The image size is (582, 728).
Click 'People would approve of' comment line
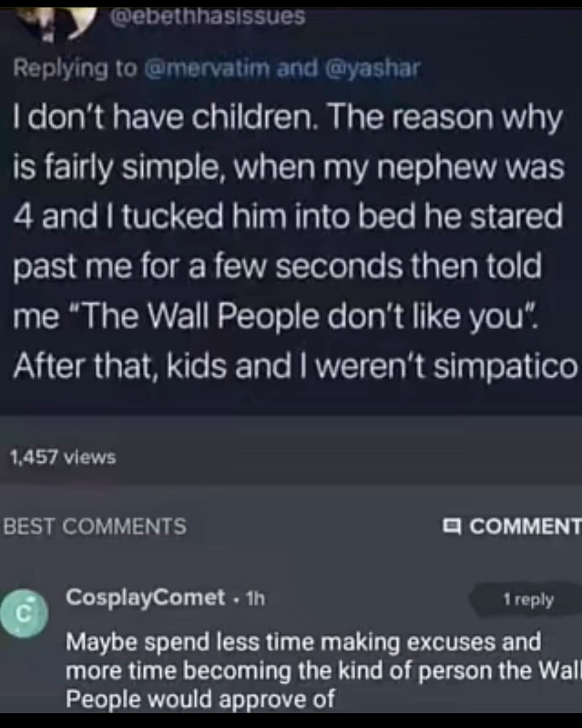click(200, 699)
